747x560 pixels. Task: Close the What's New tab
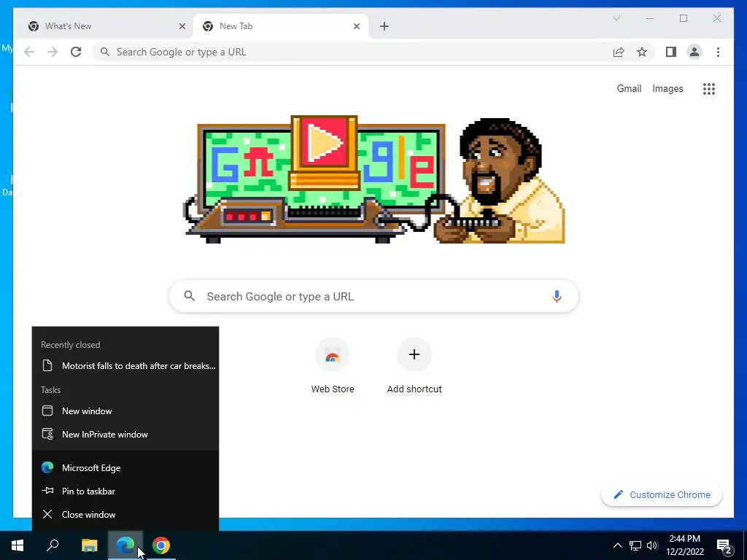coord(182,26)
